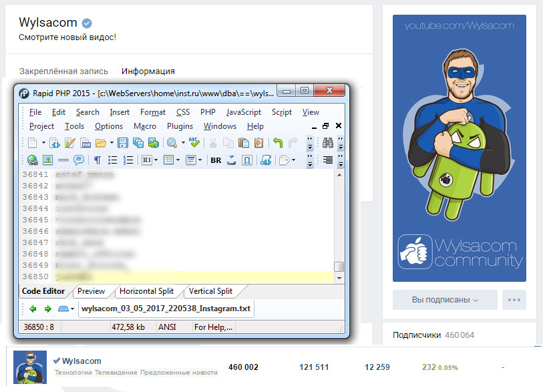Select the Vertical Split tab
The height and width of the screenshot is (392, 543).
pos(210,291)
